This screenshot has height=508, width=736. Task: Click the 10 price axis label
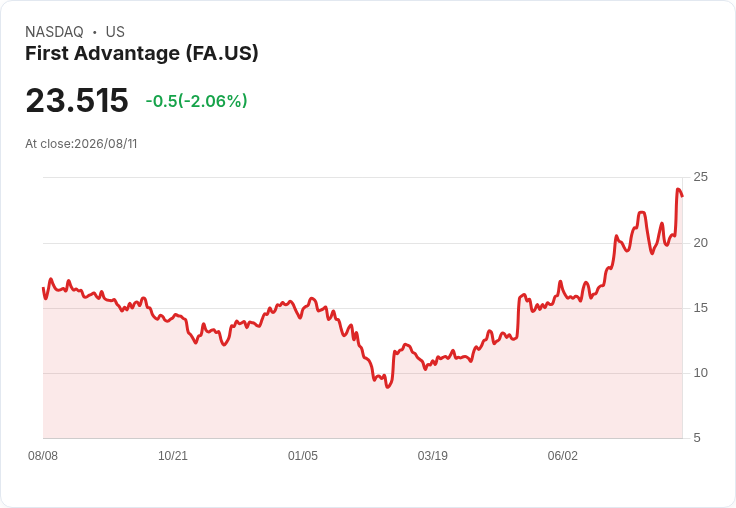[x=700, y=373]
